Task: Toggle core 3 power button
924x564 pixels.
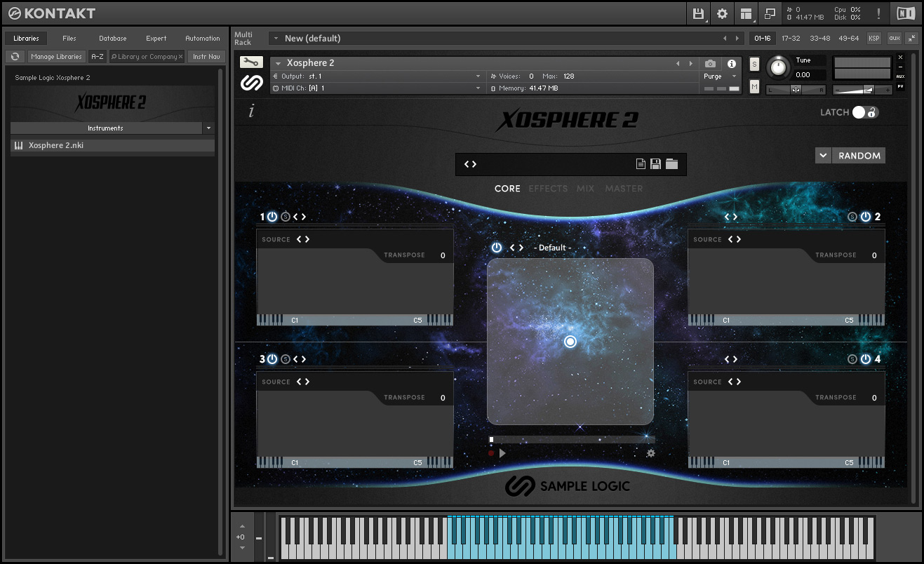Action: (x=272, y=359)
